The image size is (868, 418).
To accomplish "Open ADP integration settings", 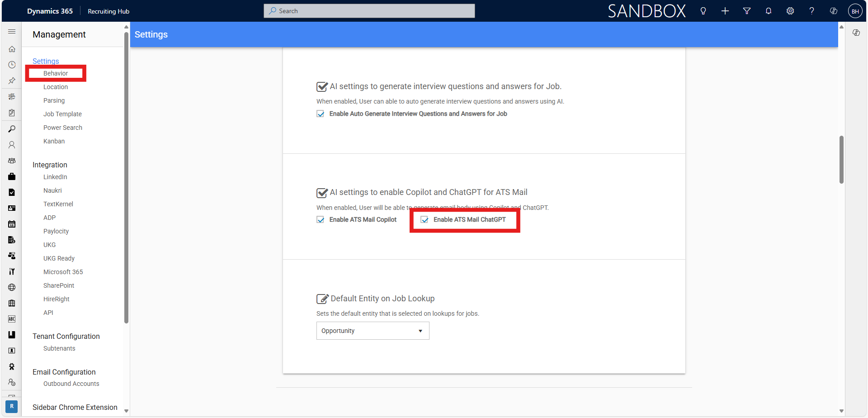I will (50, 218).
